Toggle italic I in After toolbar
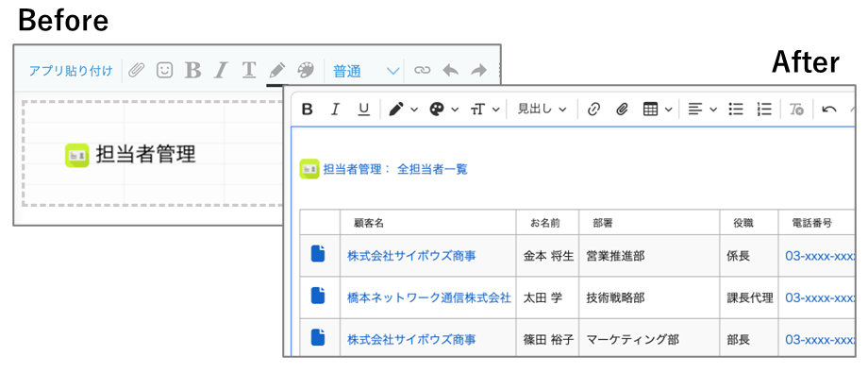This screenshot has width=868, height=373. point(334,110)
